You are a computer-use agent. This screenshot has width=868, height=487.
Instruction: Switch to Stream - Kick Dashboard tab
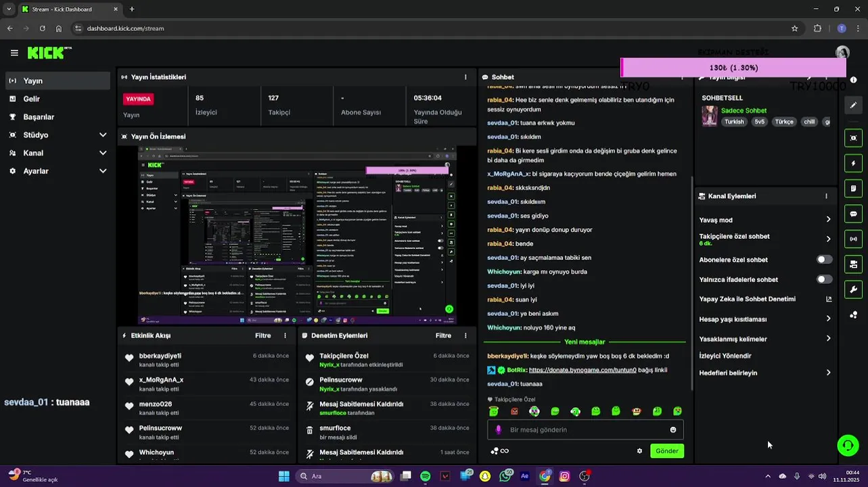coord(69,9)
